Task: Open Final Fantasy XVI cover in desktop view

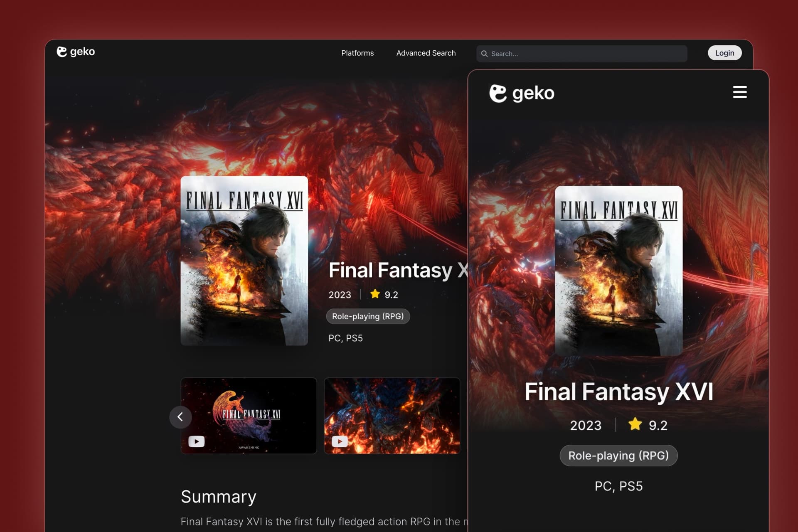Action: coord(244,261)
